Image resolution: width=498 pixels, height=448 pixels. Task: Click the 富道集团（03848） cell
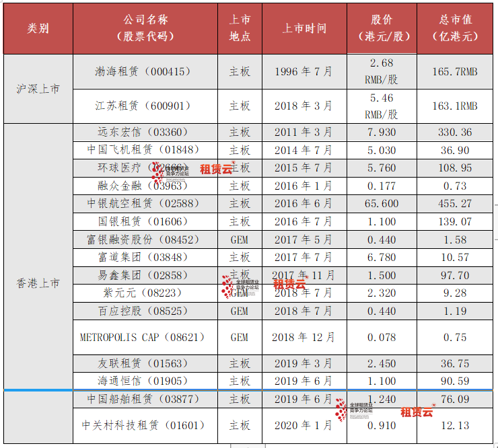coord(145,258)
